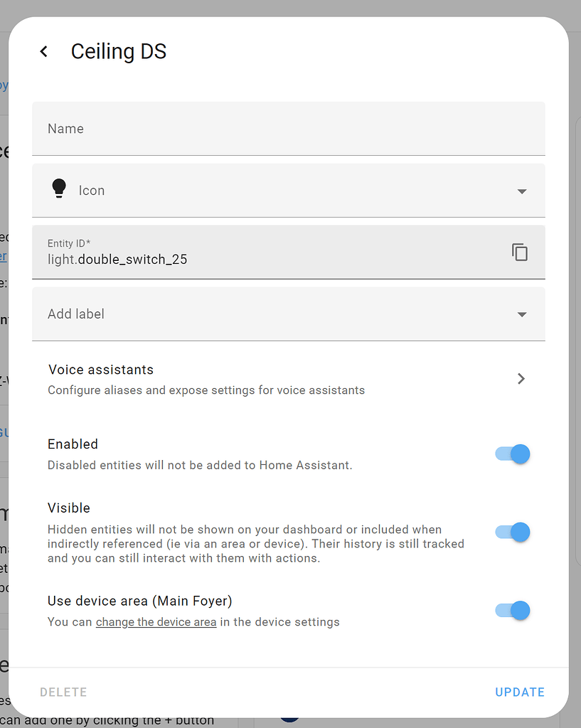Go back using the left arrow
The image size is (581, 728).
click(x=43, y=51)
